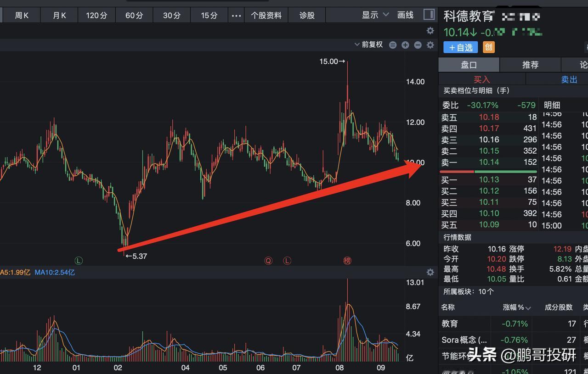Expand the 显示 dropdown

point(375,15)
